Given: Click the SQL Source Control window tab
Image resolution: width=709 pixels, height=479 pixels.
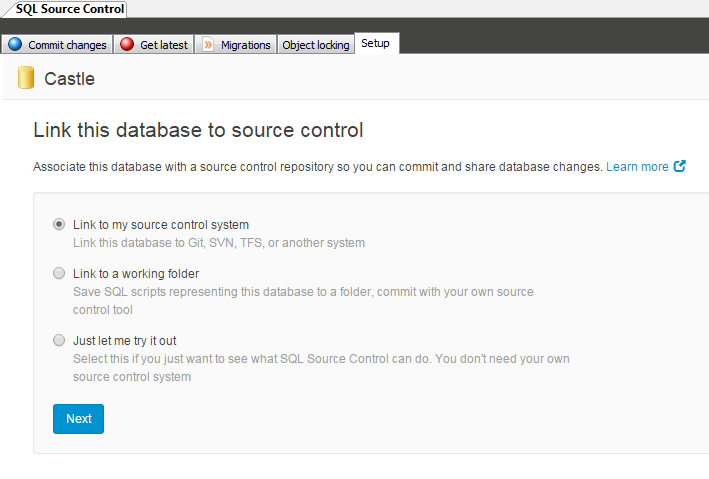Looking at the screenshot, I should [x=68, y=9].
